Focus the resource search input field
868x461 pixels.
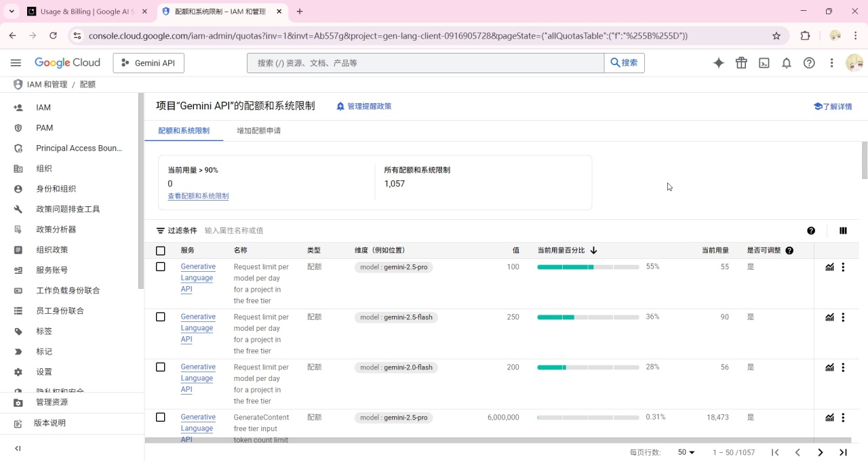(x=425, y=63)
